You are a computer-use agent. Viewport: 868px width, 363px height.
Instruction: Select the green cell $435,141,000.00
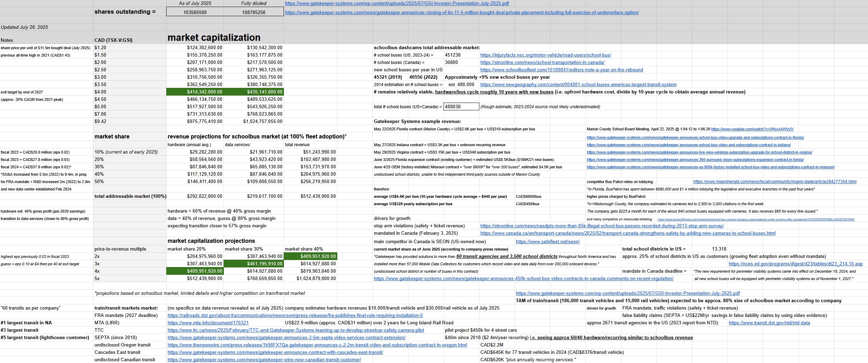tap(254, 92)
